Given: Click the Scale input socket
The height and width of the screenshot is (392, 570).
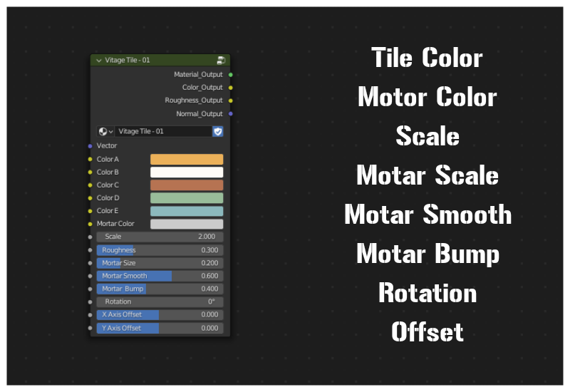Looking at the screenshot, I should [x=90, y=237].
